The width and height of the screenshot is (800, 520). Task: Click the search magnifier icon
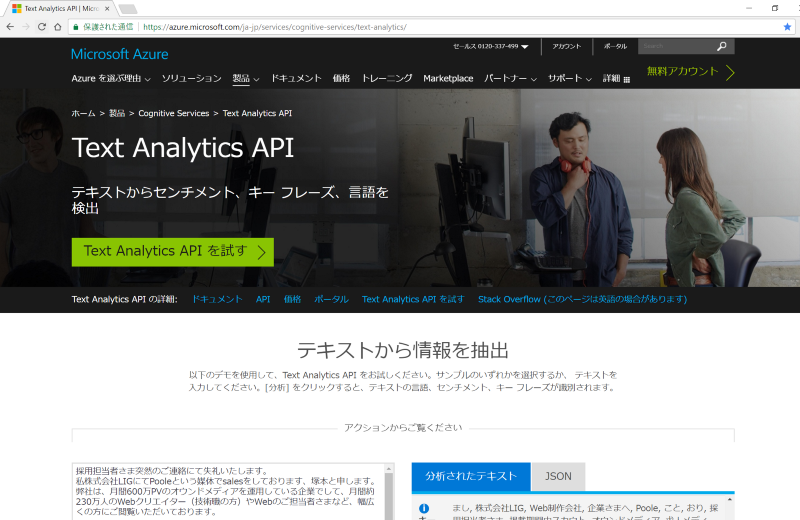pyautogui.click(x=722, y=46)
